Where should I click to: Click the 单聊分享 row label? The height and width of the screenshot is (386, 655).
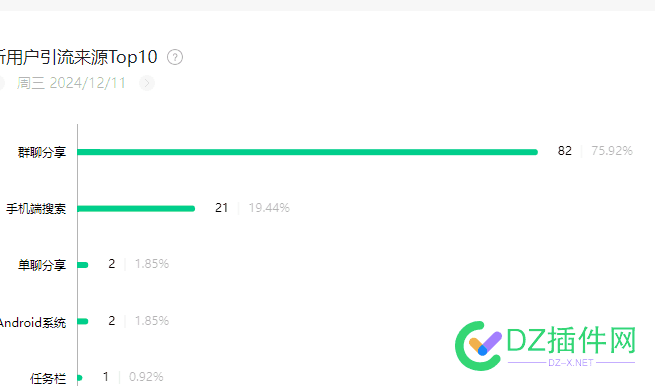(42, 265)
